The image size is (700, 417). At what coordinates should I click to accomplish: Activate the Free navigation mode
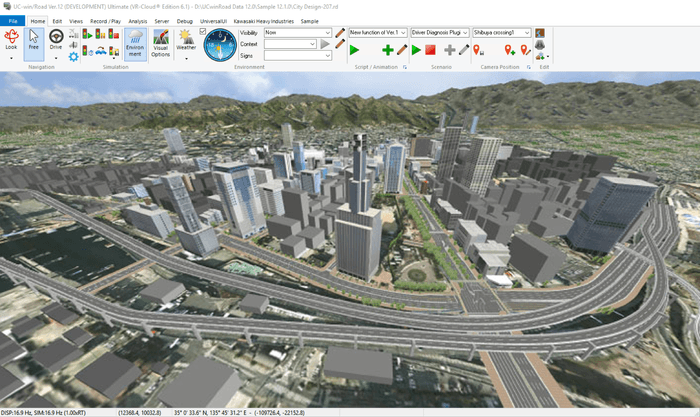click(33, 40)
